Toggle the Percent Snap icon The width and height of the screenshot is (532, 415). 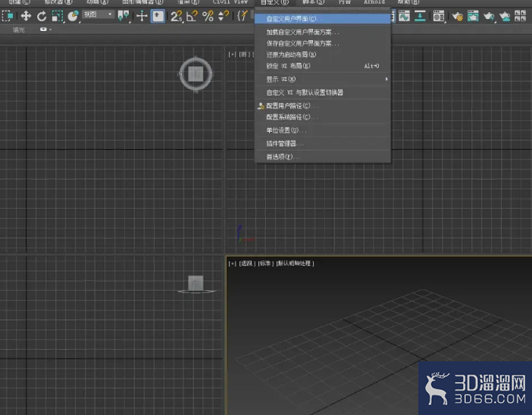tap(208, 16)
